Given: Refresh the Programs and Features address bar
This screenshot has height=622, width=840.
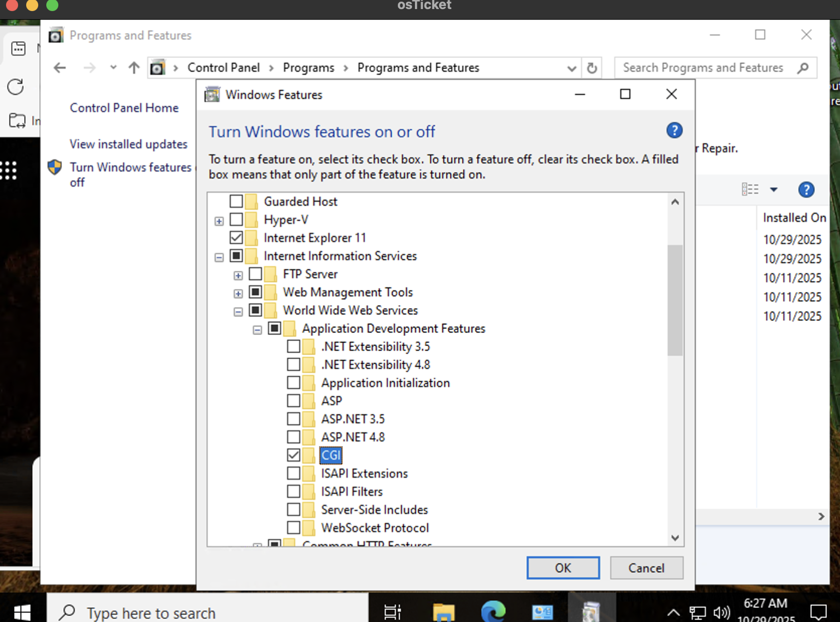Looking at the screenshot, I should coord(592,67).
